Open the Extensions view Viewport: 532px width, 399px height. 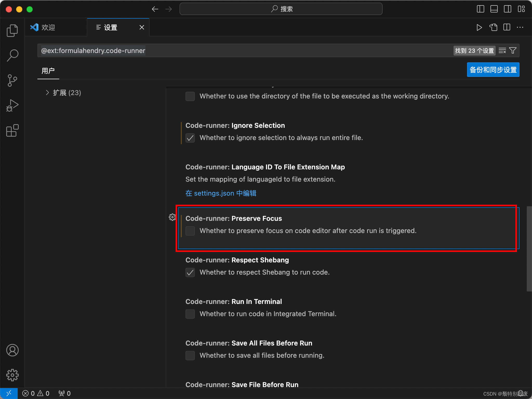point(12,130)
